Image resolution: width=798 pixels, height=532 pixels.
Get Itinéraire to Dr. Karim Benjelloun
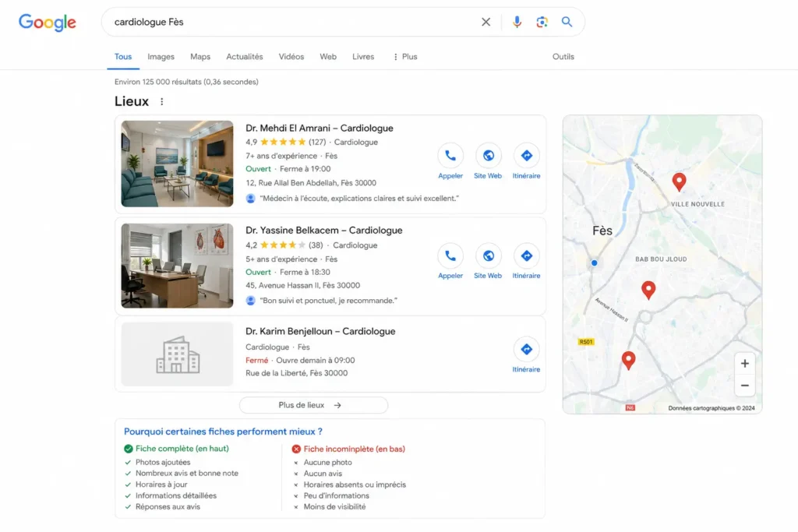pos(526,355)
